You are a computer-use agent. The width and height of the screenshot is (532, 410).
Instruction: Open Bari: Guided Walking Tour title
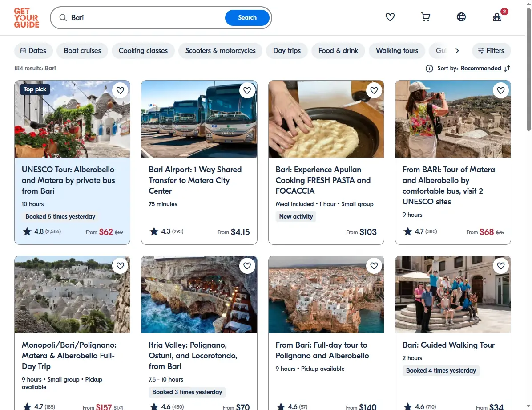click(x=448, y=345)
